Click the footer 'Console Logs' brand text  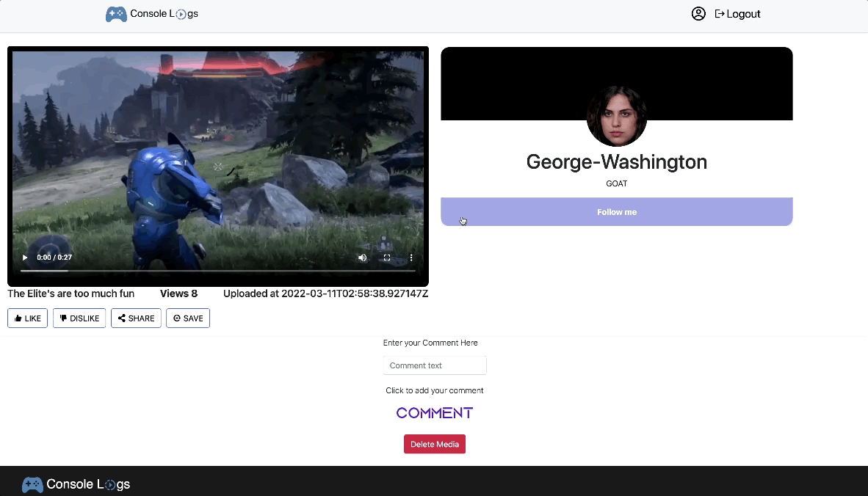[x=88, y=484]
